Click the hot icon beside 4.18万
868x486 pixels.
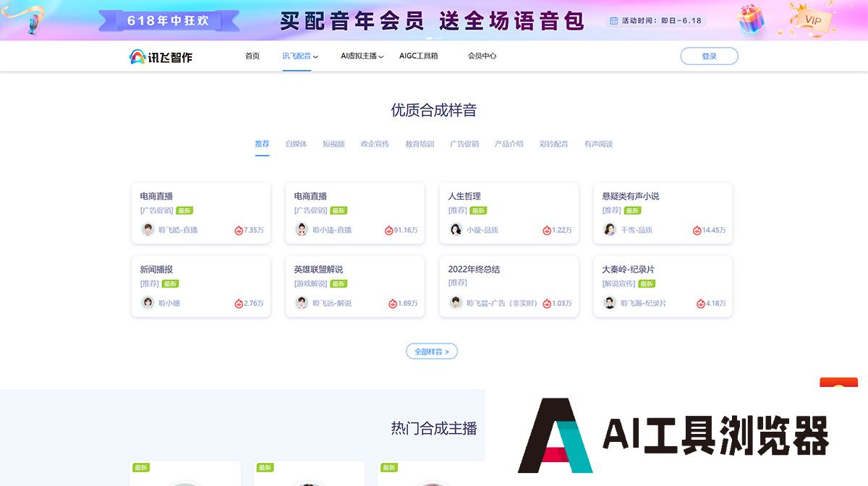701,303
